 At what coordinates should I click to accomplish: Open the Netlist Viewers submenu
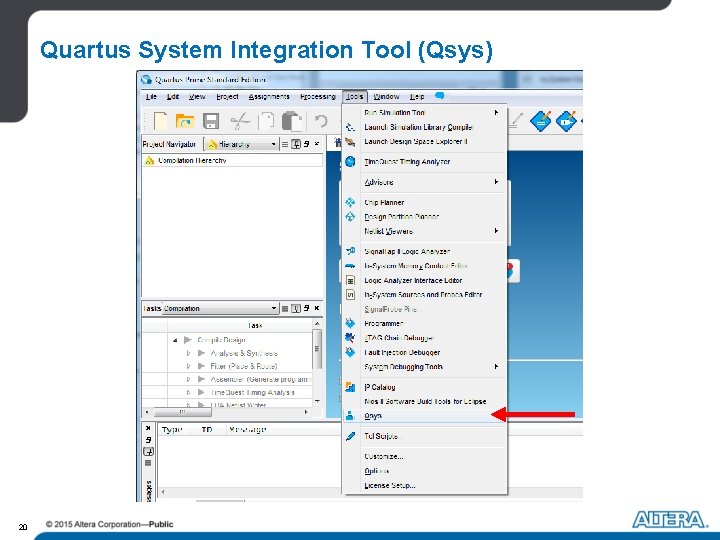[425, 231]
